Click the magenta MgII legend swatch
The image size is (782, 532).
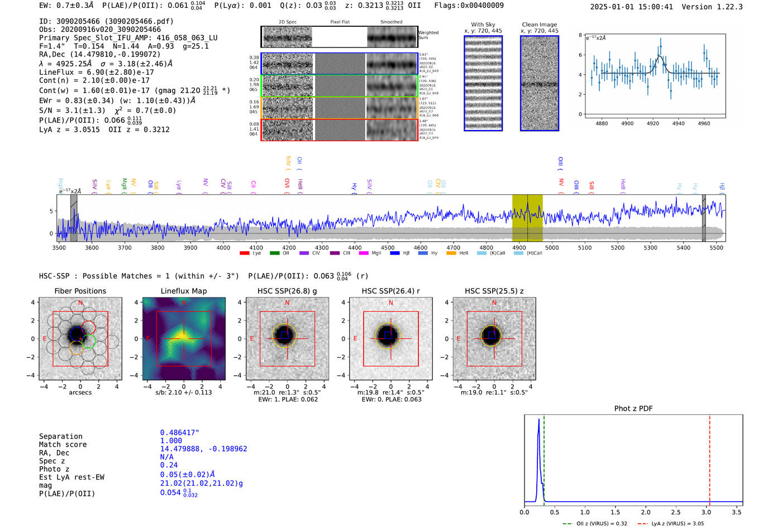tap(364, 253)
